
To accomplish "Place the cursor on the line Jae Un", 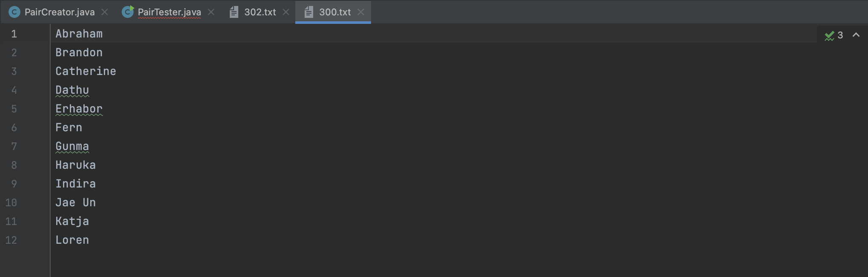I will point(76,202).
